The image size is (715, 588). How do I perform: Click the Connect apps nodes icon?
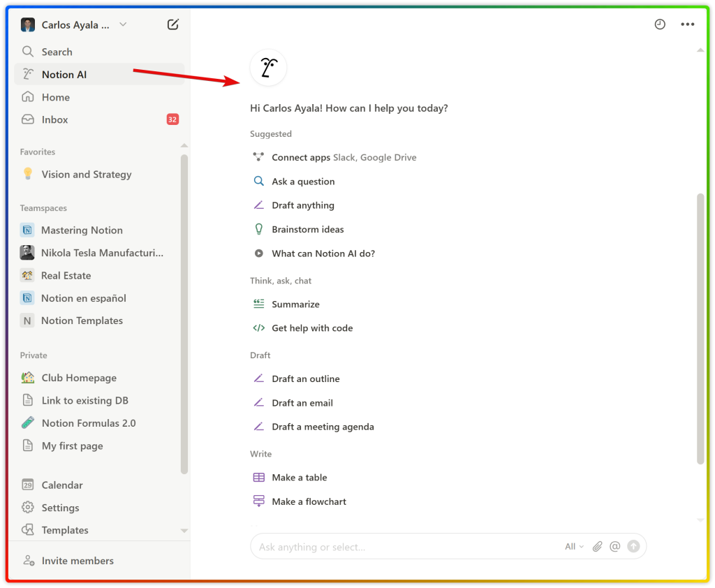click(258, 157)
